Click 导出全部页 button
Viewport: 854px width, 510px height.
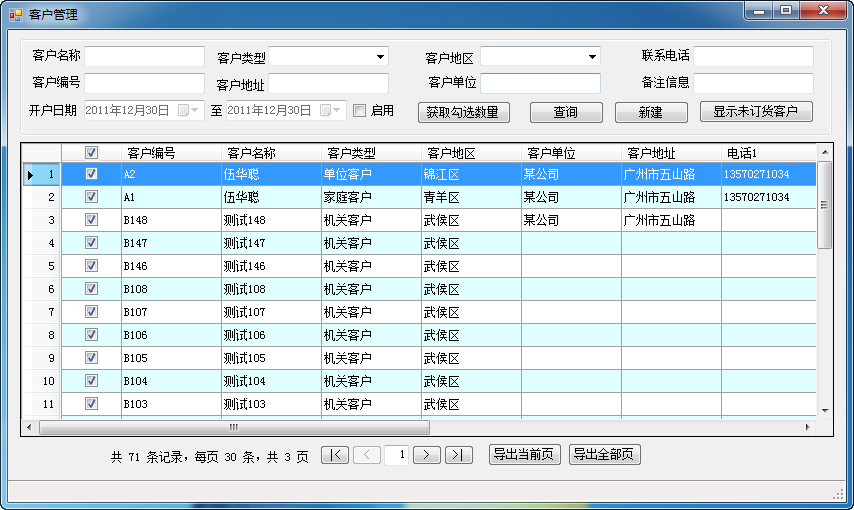point(605,454)
